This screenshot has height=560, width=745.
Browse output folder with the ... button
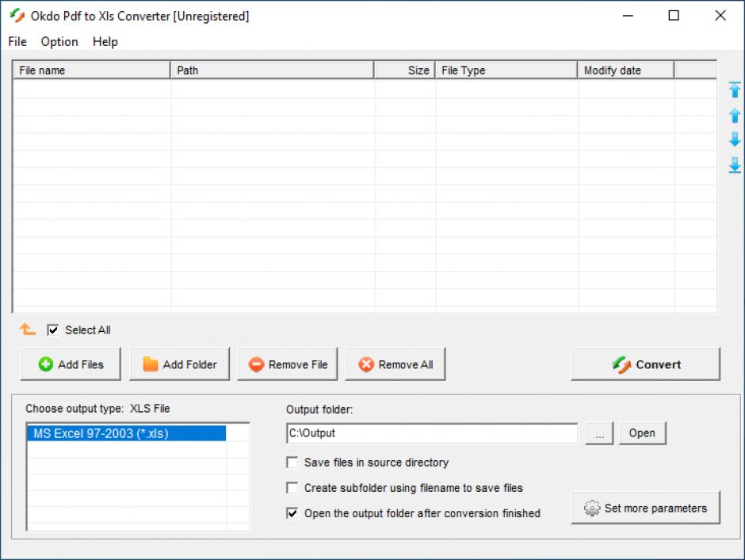[600, 433]
